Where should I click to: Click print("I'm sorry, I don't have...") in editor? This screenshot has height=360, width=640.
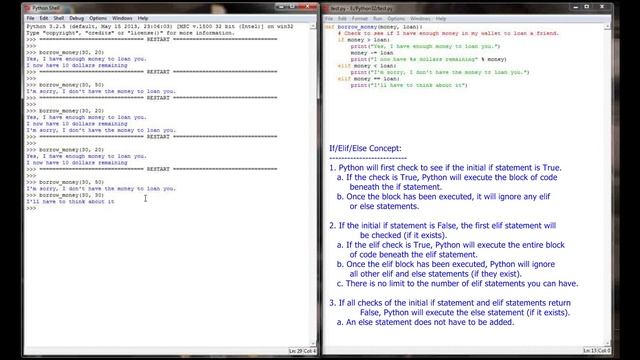coord(440,72)
